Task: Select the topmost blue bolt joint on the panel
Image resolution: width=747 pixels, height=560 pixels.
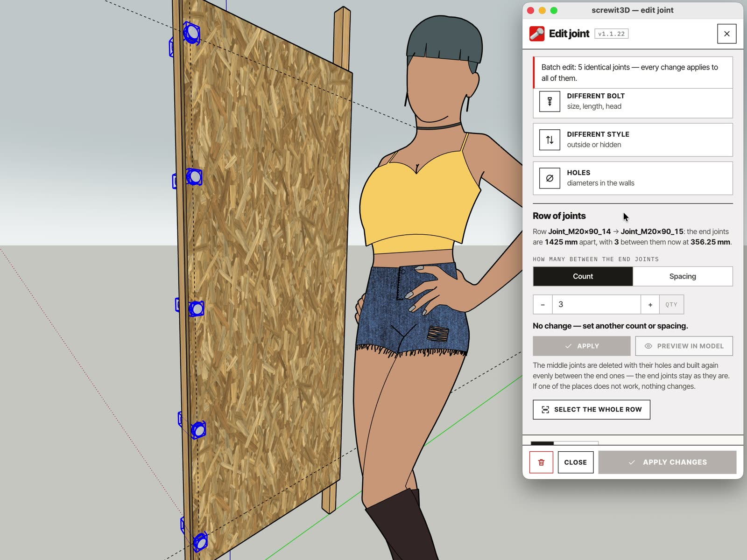Action: [x=191, y=33]
